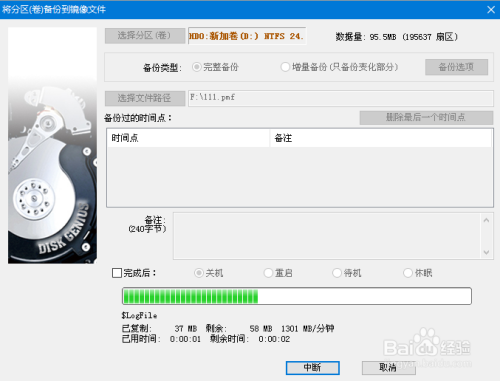500x381 pixels.
Task: Click the remaining time 0:00:02 value
Action: [274, 339]
